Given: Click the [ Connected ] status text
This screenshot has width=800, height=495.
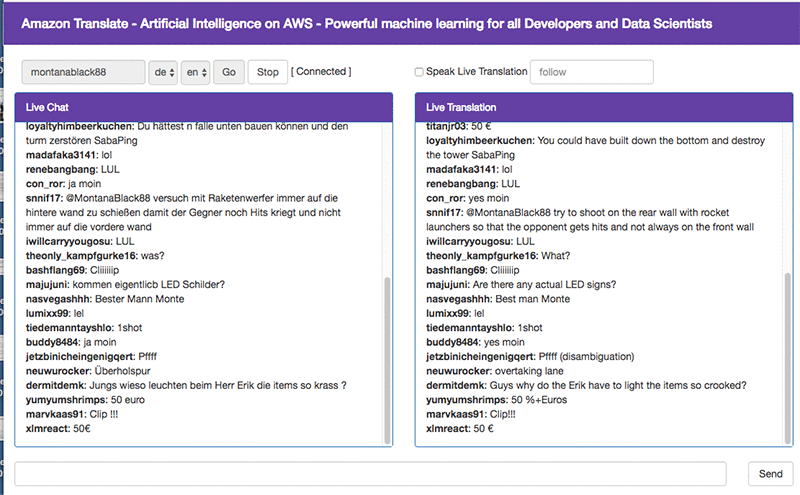Looking at the screenshot, I should 321,71.
